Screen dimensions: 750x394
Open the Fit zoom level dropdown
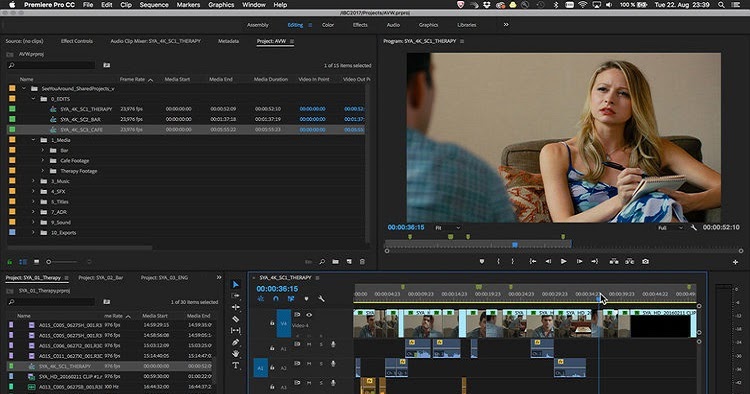click(447, 228)
